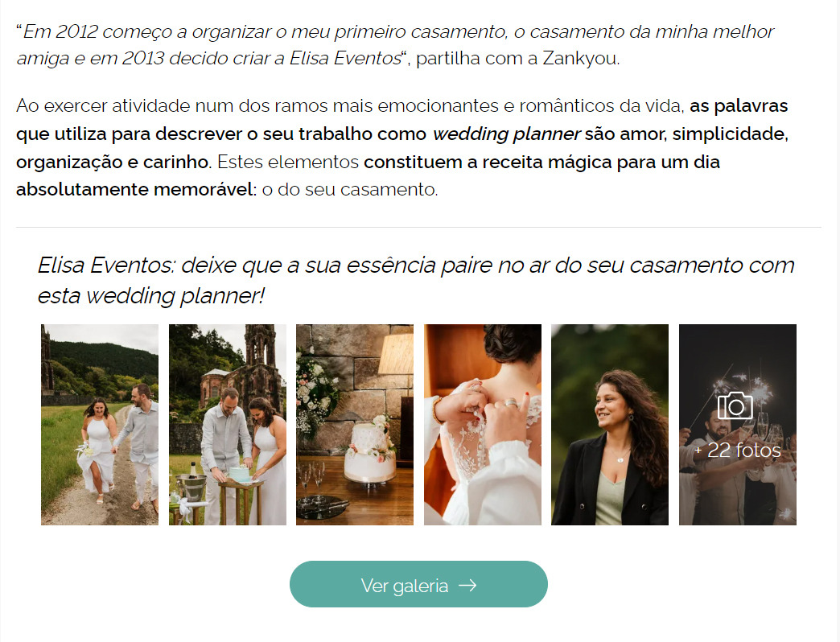The height and width of the screenshot is (642, 840).
Task: Click the camera icon on the last photo
Action: point(735,405)
